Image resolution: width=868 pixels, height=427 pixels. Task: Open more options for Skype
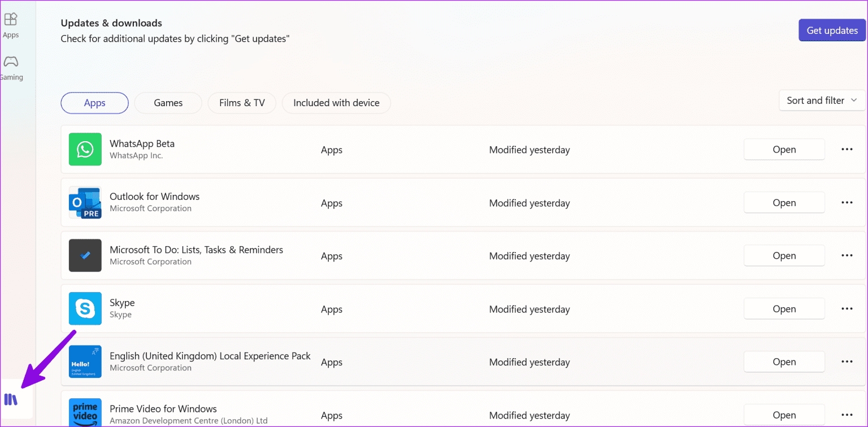[x=847, y=309]
